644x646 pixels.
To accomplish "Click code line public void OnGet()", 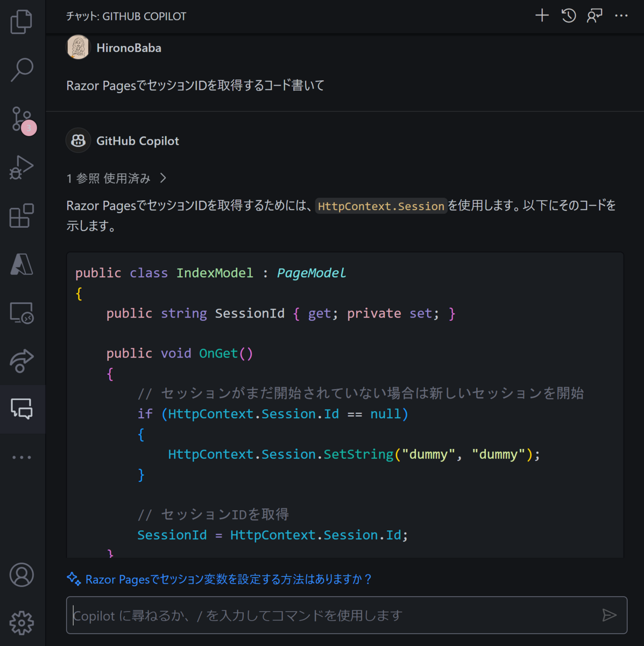I will pos(180,353).
